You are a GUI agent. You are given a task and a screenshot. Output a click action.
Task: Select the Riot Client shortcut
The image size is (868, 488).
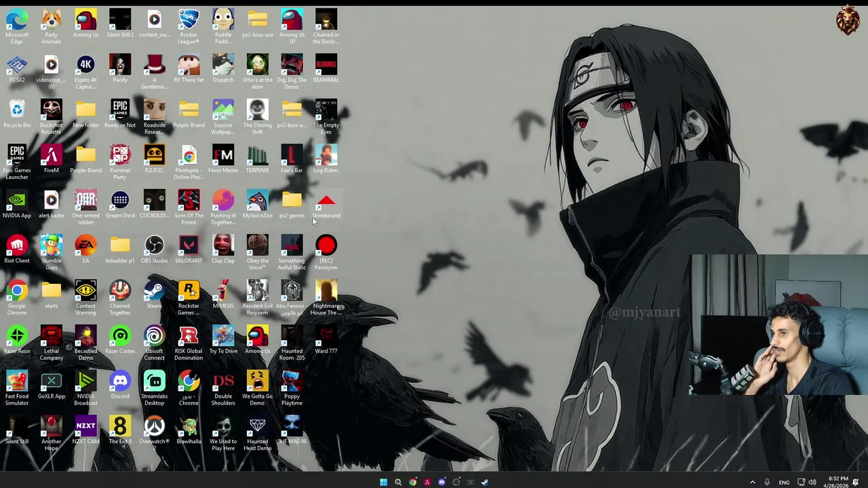pyautogui.click(x=17, y=249)
